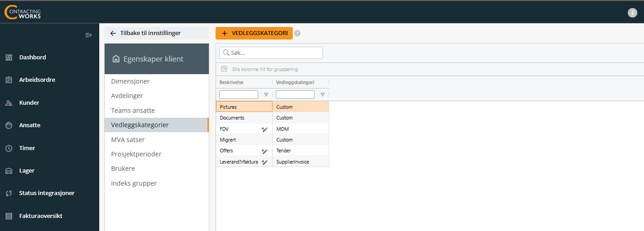Click the edit icon on Offers row
The image size is (644, 231).
[265, 151]
